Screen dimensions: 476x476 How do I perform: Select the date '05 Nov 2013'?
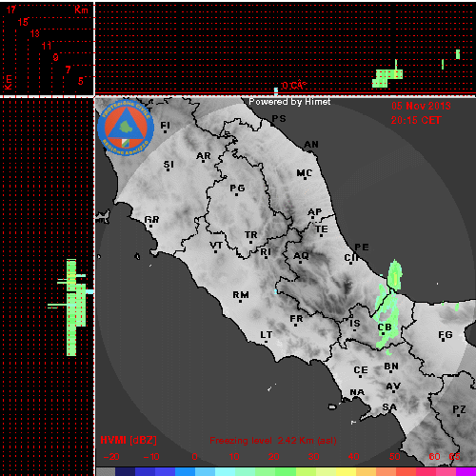coord(421,106)
